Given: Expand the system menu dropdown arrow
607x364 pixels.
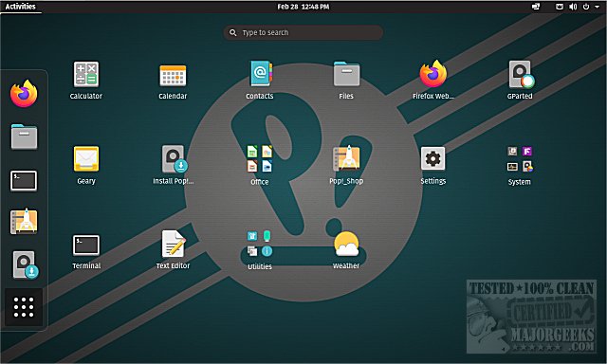Looking at the screenshot, I should [x=597, y=7].
